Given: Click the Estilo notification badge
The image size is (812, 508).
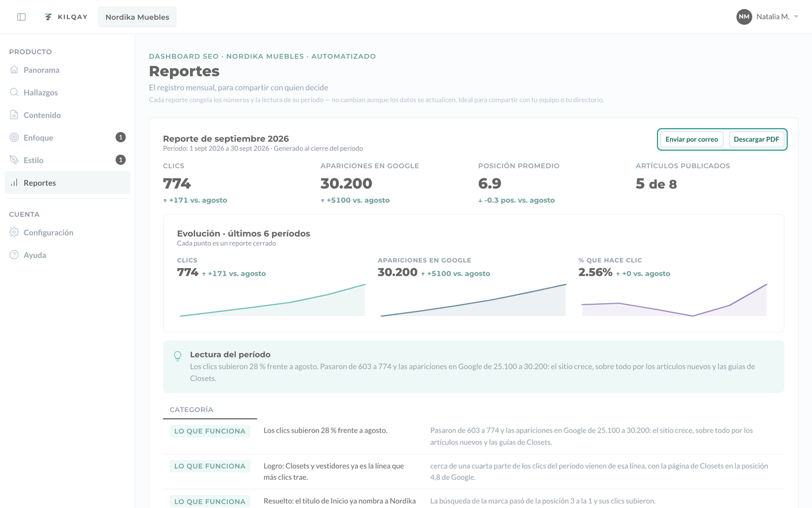Looking at the screenshot, I should [x=121, y=160].
